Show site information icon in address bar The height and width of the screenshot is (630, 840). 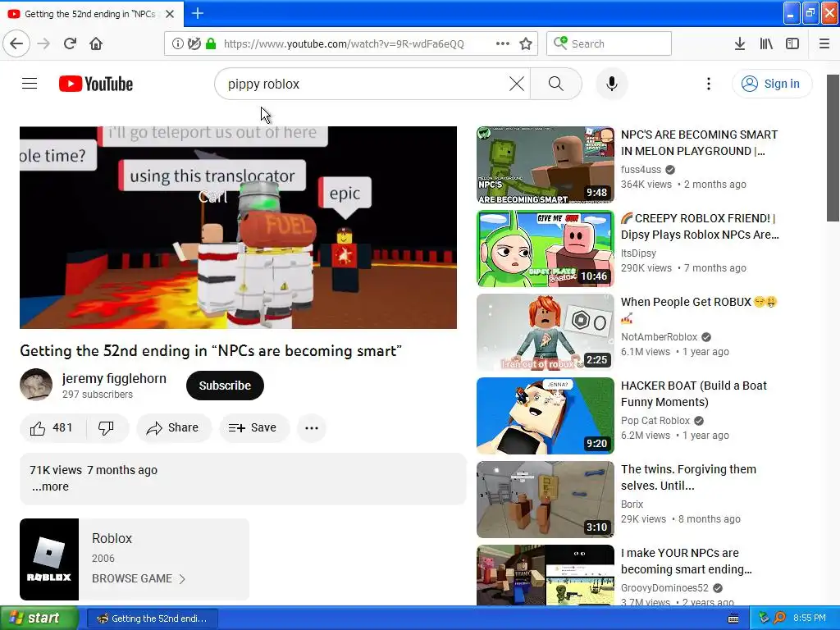click(177, 43)
